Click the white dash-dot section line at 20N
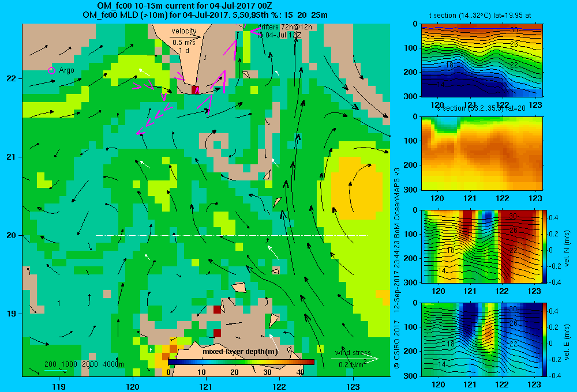Viewport: 577px width, 392px height. (231, 235)
